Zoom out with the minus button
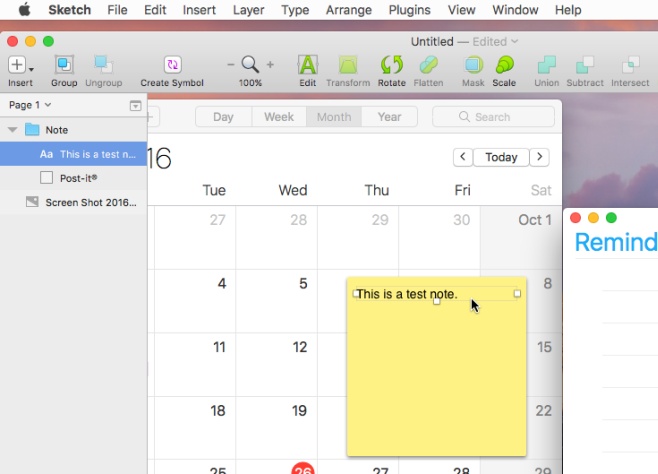 [230, 65]
